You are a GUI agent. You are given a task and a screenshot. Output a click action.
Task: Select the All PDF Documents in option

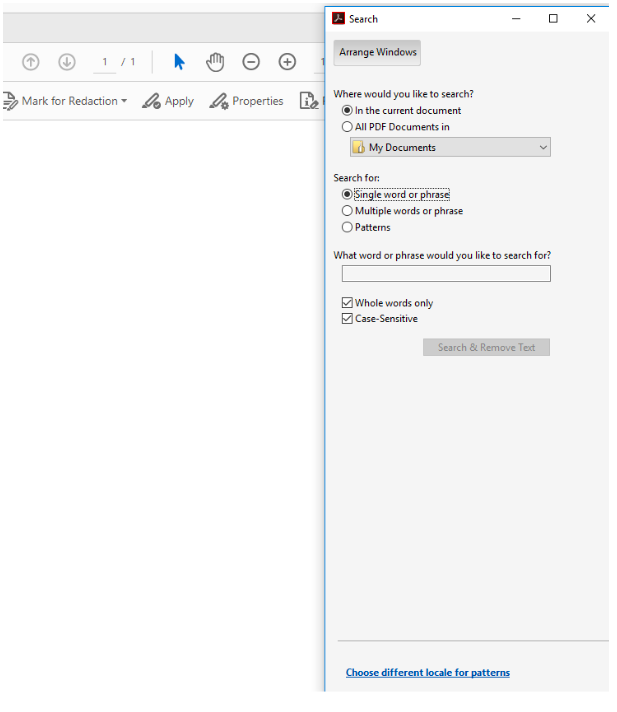348,127
